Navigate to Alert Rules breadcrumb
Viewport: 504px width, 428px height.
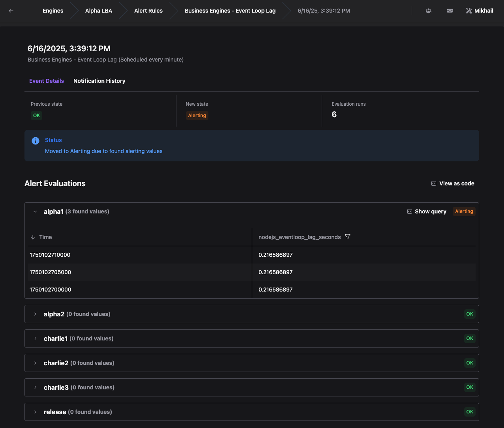pyautogui.click(x=148, y=11)
